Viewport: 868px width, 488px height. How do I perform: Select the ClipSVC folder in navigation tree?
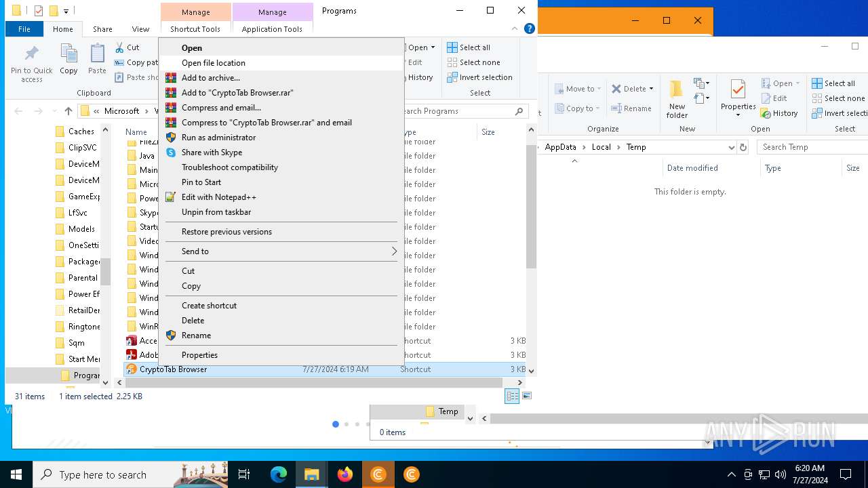[82, 148]
